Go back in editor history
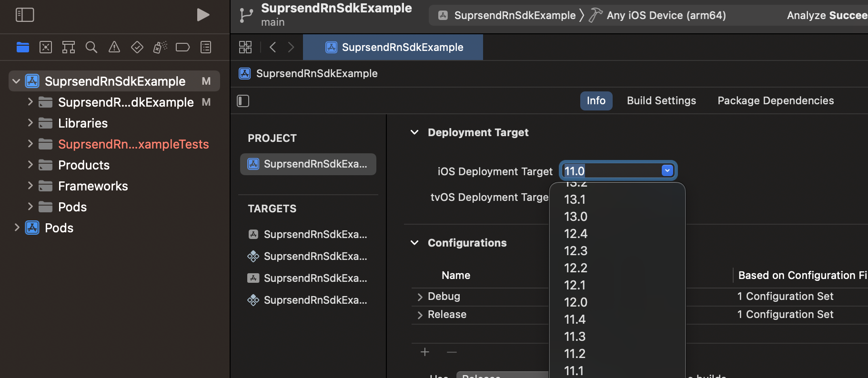 (x=273, y=47)
